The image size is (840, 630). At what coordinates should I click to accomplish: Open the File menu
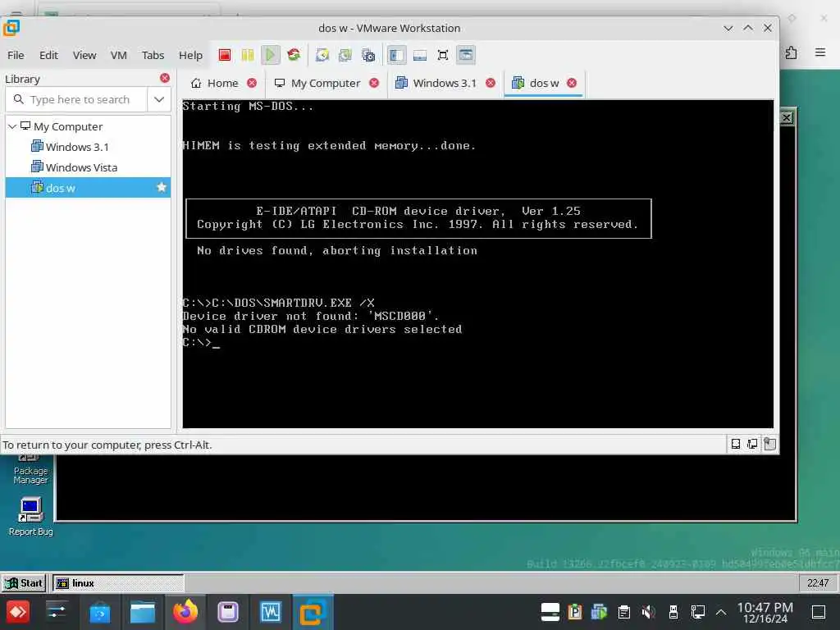pos(16,55)
